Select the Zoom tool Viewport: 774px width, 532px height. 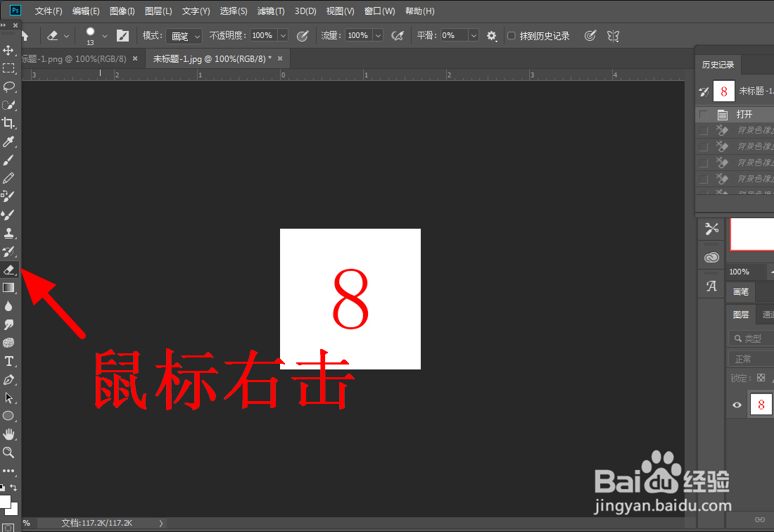pos(9,452)
